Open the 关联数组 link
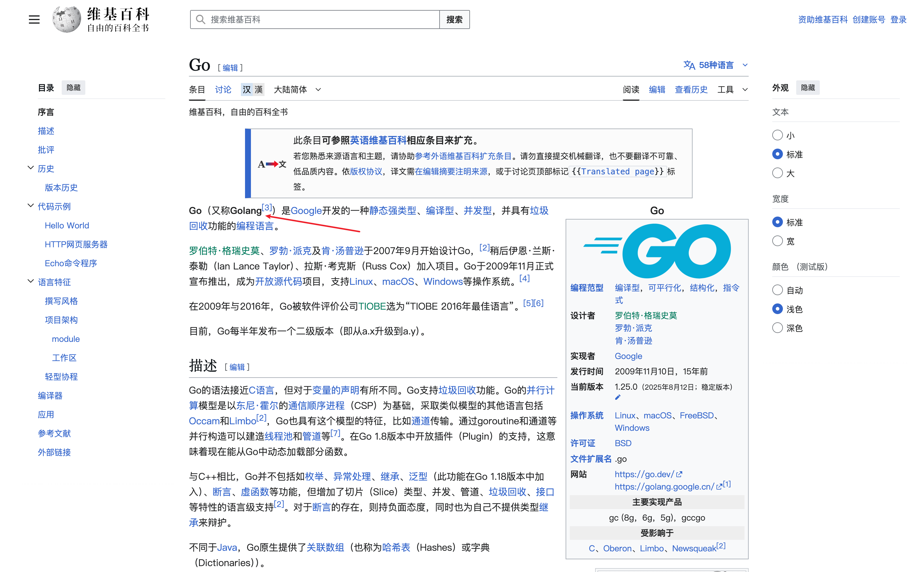 tap(325, 547)
